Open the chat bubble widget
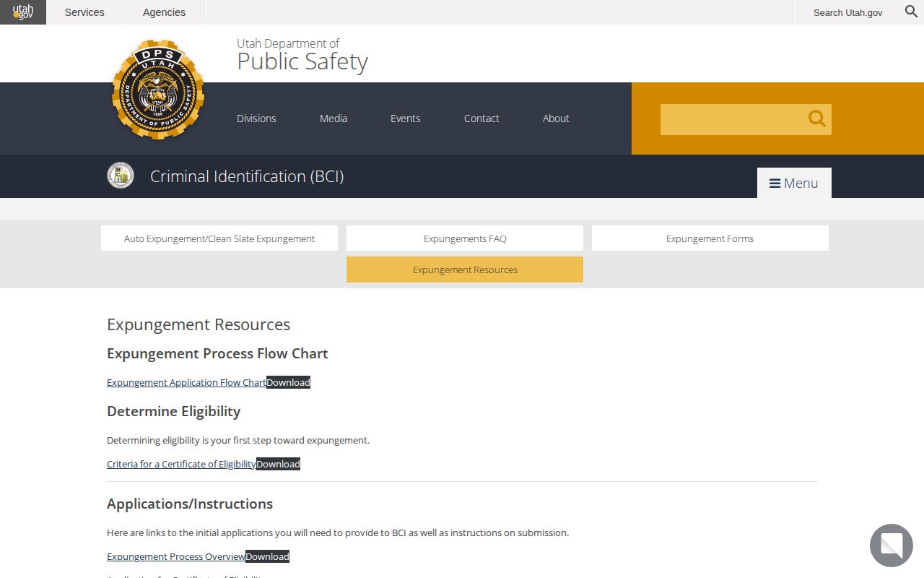924x578 pixels. pyautogui.click(x=891, y=545)
